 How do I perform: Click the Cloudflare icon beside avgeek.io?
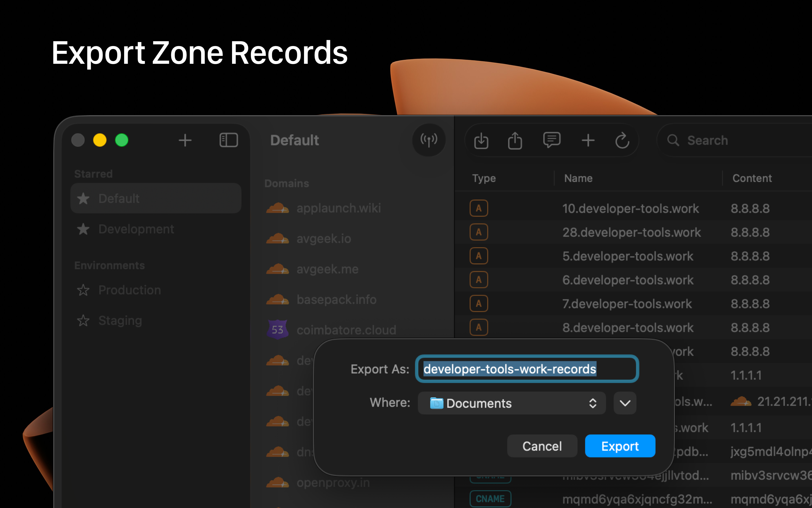pos(277,238)
